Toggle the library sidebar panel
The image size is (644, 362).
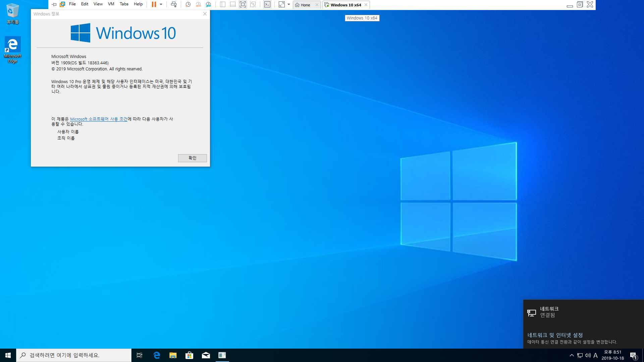222,4
